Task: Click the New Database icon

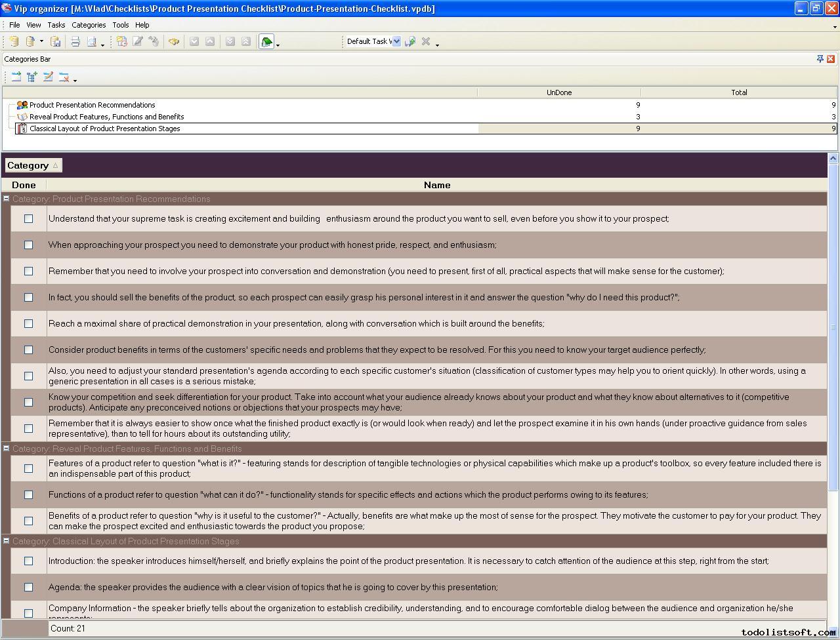Action: 14,41
